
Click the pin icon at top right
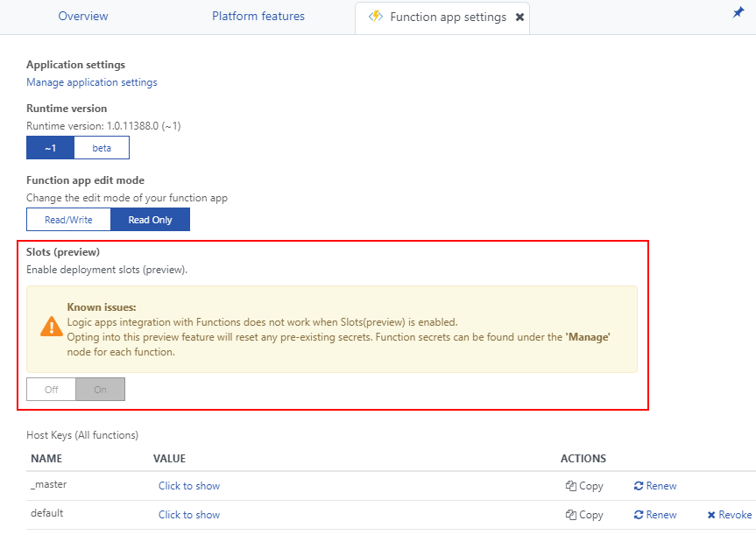[x=738, y=13]
